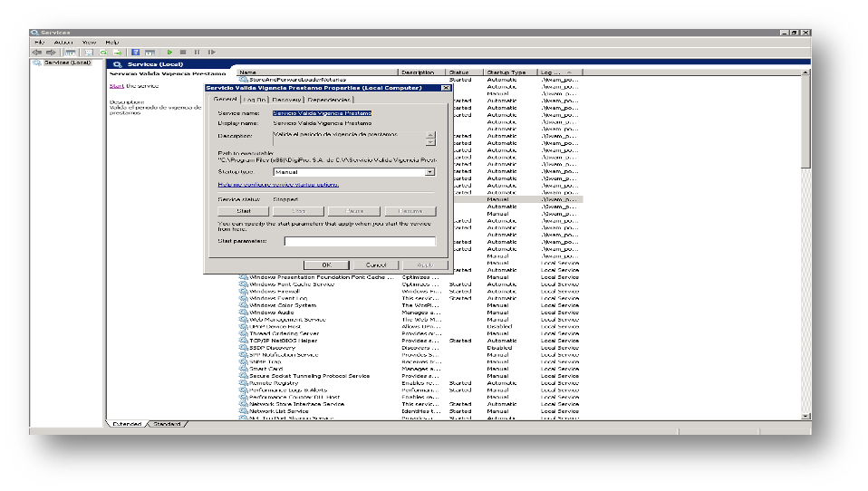Viewport: 868px width, 491px height.
Task: Click the Restart Service toolbar icon
Action: pyautogui.click(x=211, y=53)
